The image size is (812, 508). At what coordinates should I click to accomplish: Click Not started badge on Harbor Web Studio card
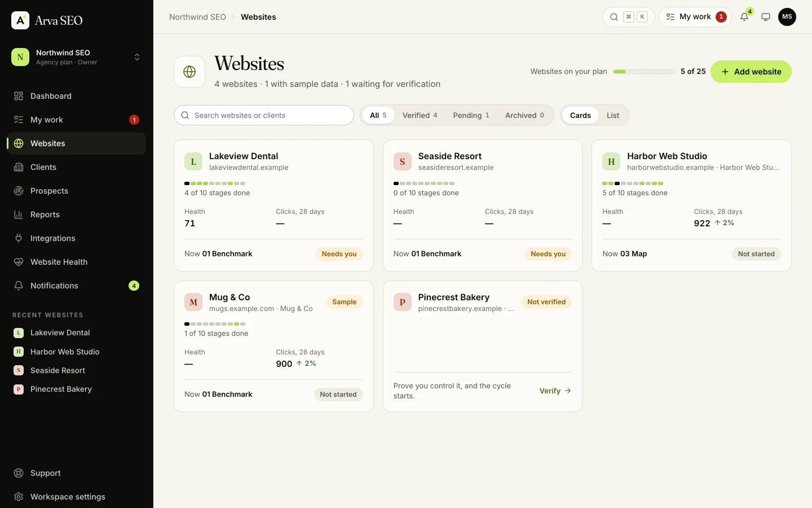pos(756,254)
